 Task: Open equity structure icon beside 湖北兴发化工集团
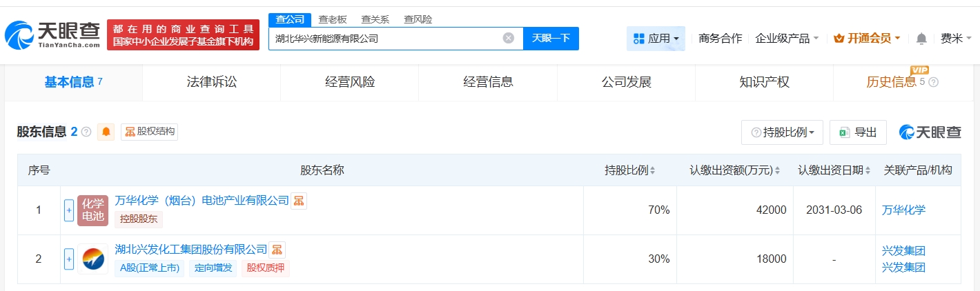pos(277,250)
